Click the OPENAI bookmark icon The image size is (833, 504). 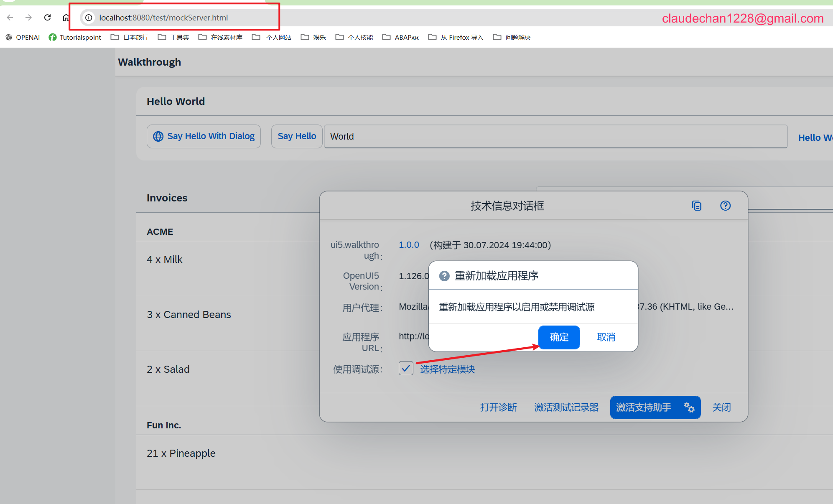tap(9, 37)
